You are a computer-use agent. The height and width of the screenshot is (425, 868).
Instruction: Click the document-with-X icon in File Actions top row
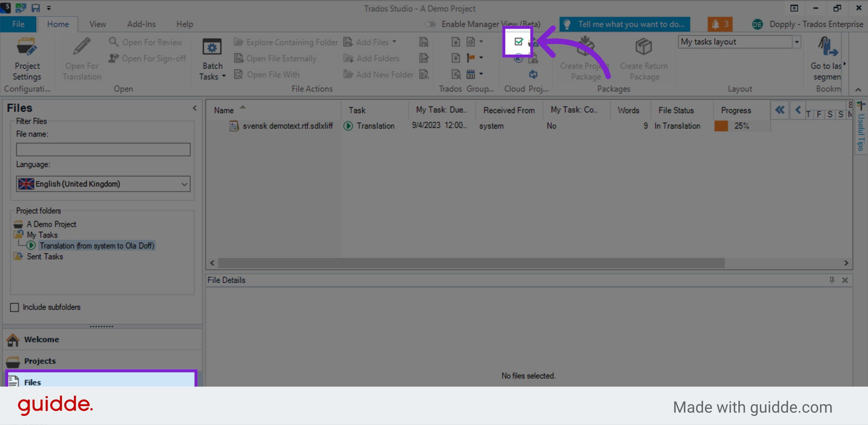[424, 42]
